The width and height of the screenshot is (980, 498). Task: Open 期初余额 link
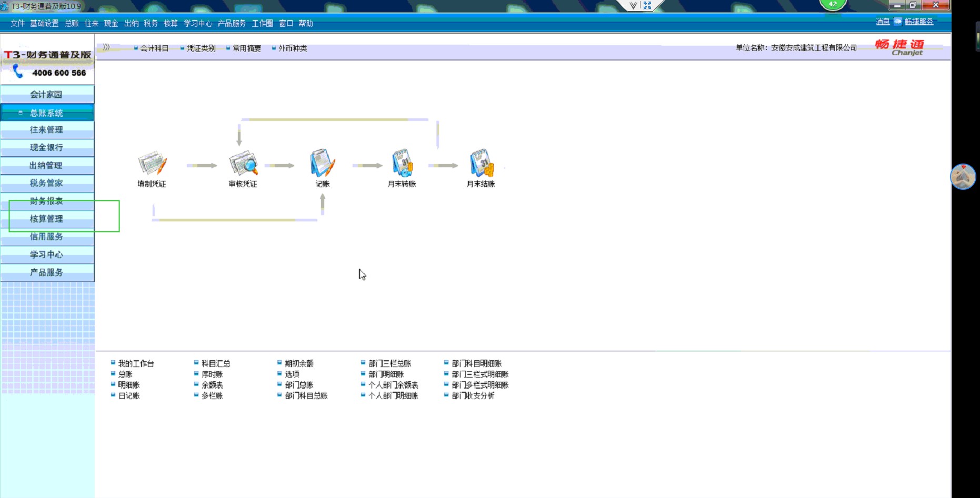click(299, 363)
